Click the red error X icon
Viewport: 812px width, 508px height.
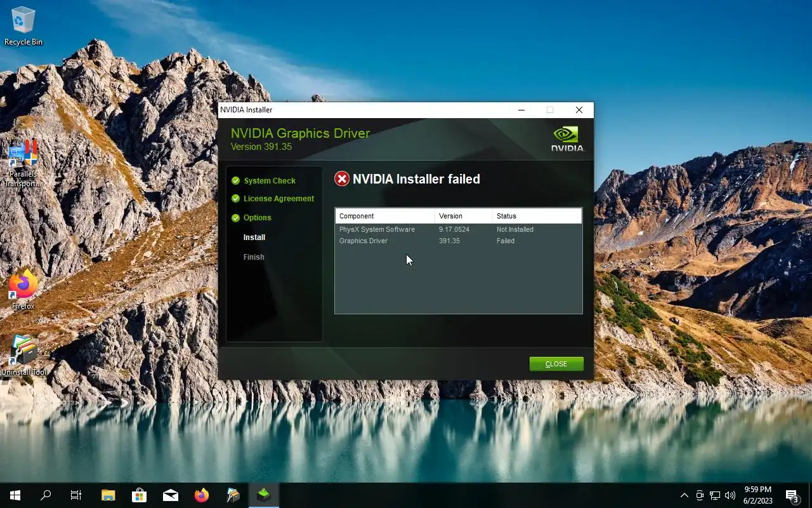point(342,179)
